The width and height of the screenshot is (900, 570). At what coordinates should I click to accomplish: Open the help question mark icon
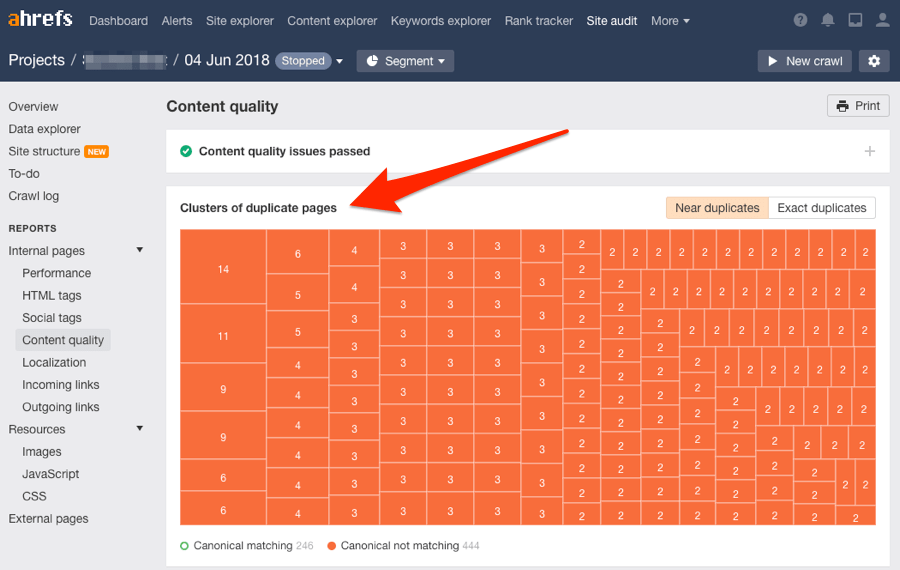point(801,20)
